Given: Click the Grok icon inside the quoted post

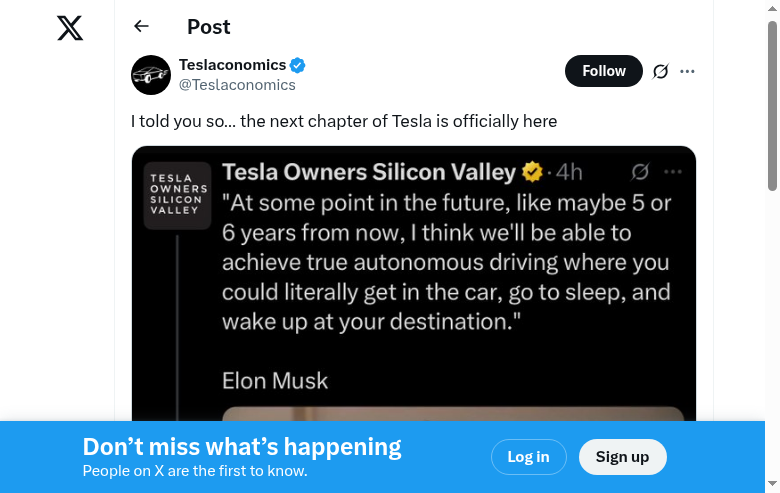Looking at the screenshot, I should click(x=641, y=171).
